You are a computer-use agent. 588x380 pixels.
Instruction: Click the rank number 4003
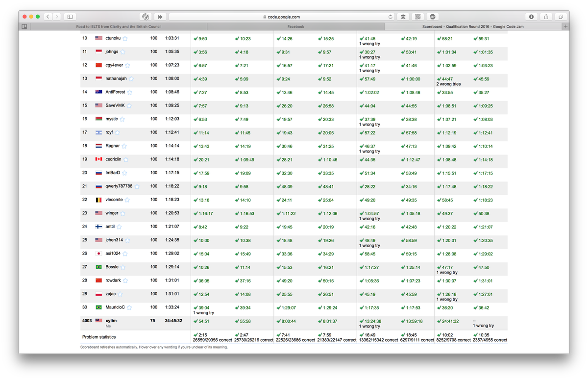87,321
